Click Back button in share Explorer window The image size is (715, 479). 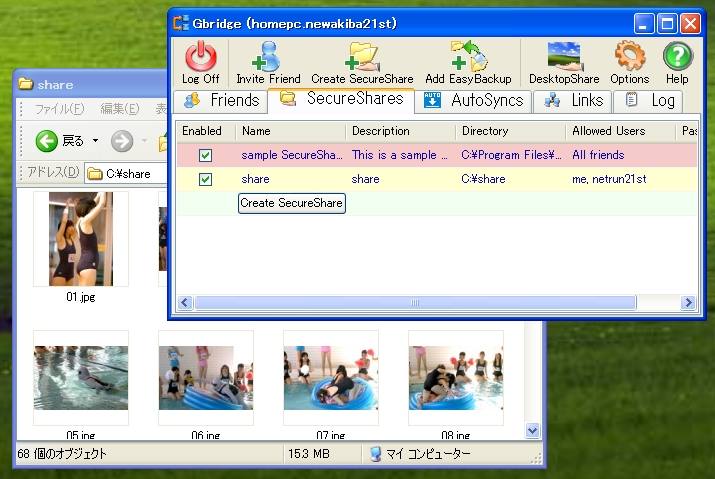pos(60,141)
